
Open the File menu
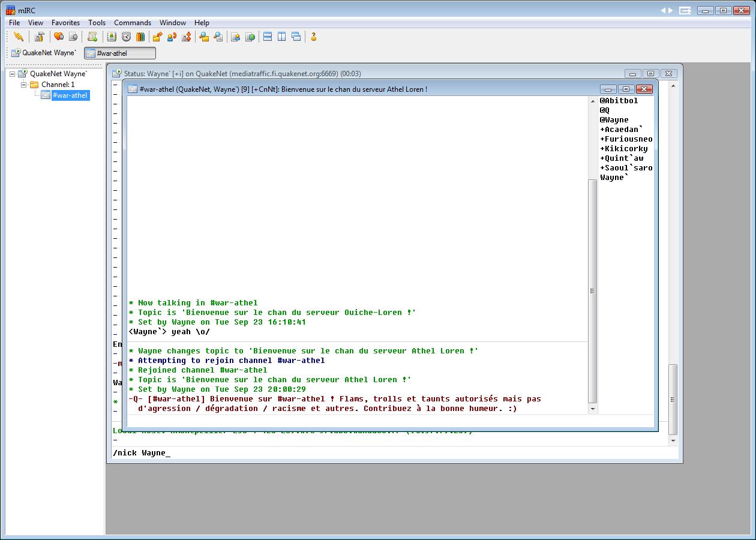click(x=14, y=23)
